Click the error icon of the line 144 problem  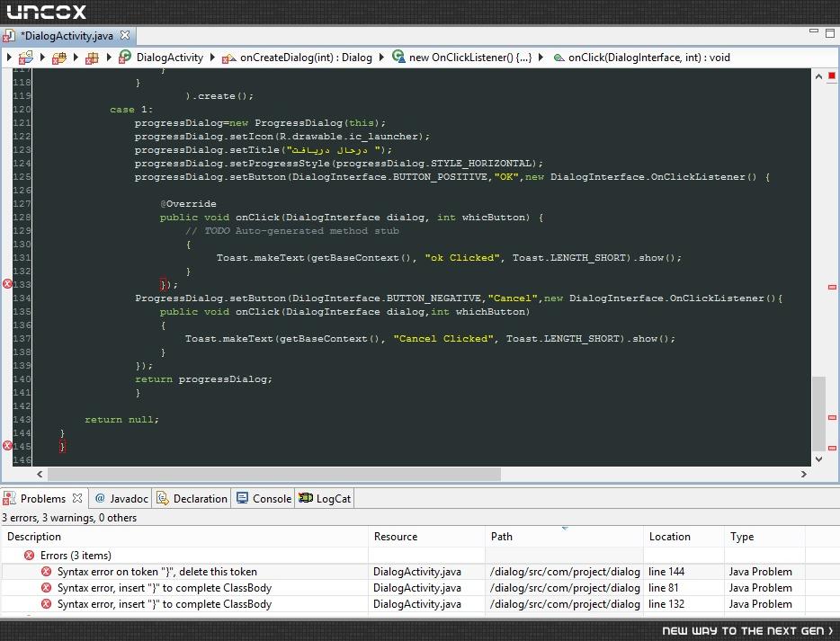pos(47,572)
